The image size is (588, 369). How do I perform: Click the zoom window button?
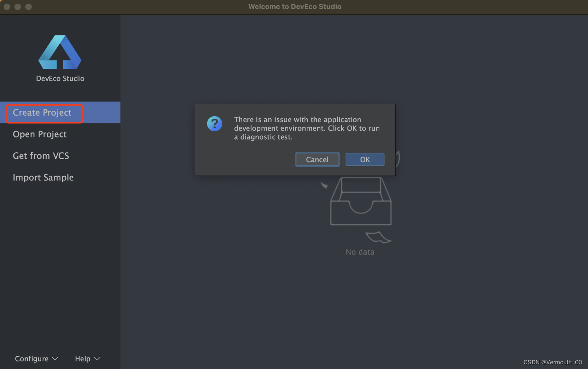(29, 7)
